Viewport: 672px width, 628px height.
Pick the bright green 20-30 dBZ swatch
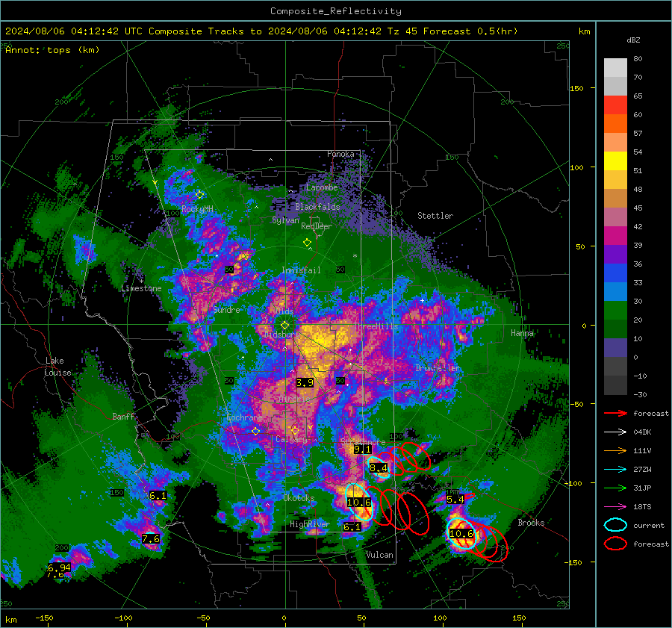pos(615,311)
